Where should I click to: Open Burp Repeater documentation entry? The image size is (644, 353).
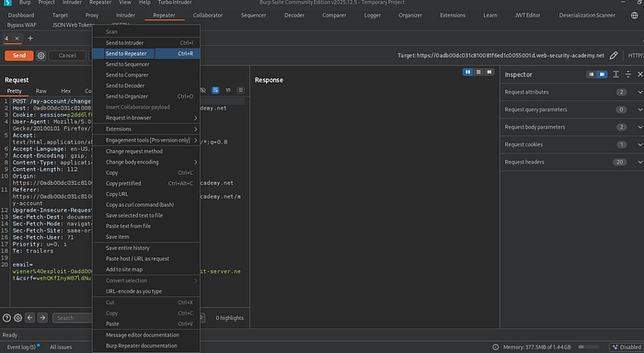click(146, 346)
